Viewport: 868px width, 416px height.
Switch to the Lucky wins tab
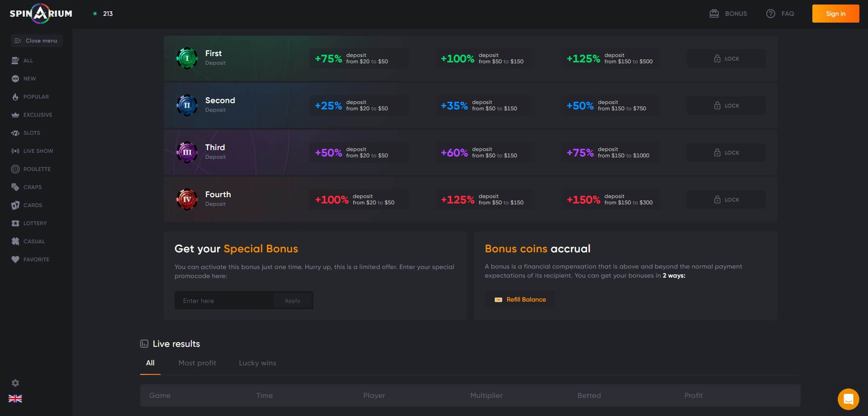[257, 363]
